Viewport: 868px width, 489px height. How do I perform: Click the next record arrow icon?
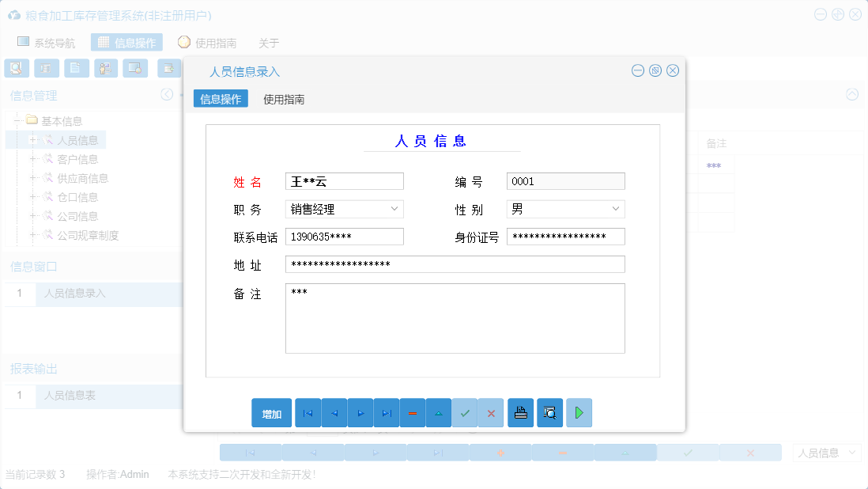point(360,412)
